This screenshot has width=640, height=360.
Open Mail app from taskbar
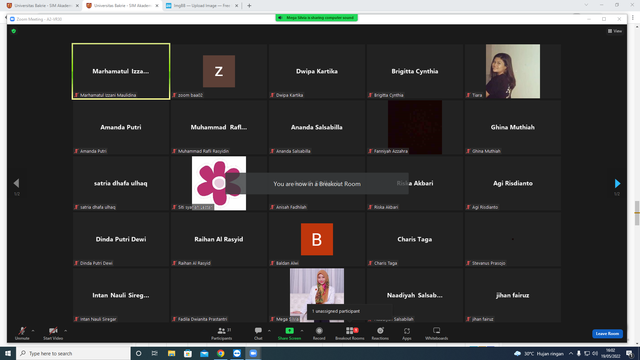[x=204, y=353]
